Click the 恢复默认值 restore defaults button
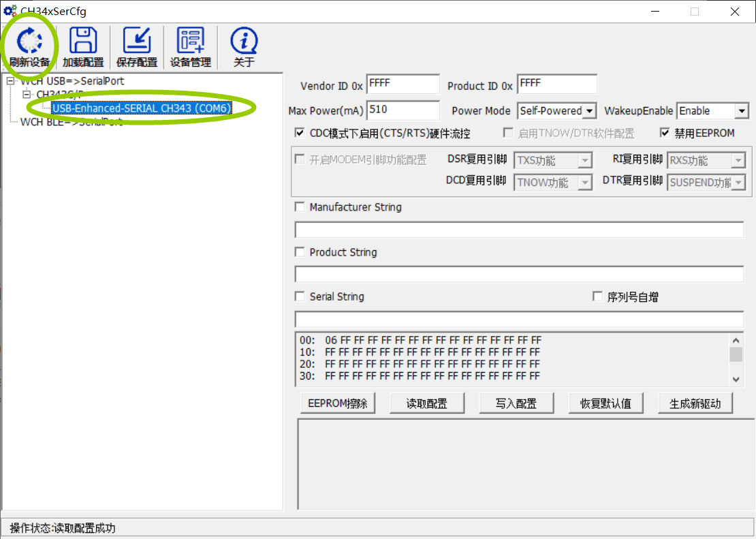756x539 pixels. pyautogui.click(x=605, y=403)
